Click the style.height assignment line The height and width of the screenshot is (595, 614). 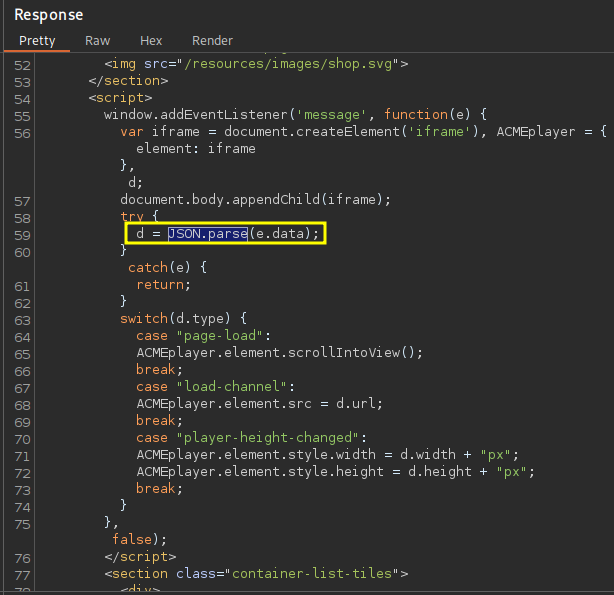pyautogui.click(x=335, y=472)
